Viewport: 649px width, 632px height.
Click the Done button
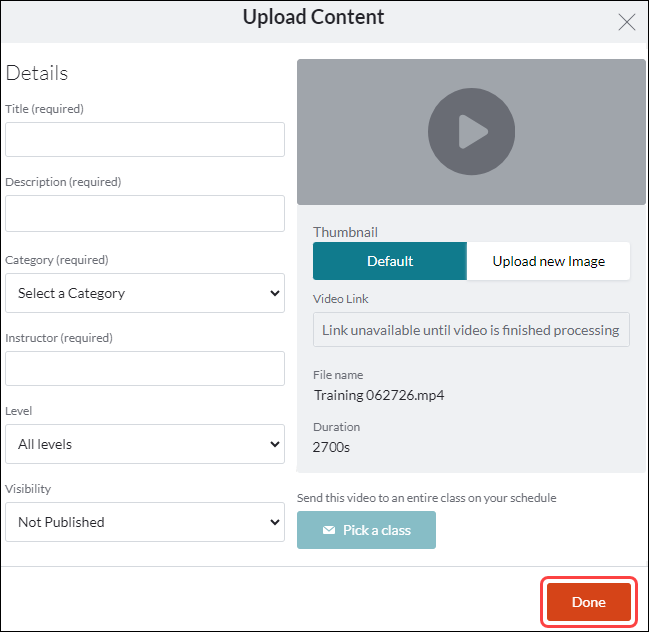point(589,602)
